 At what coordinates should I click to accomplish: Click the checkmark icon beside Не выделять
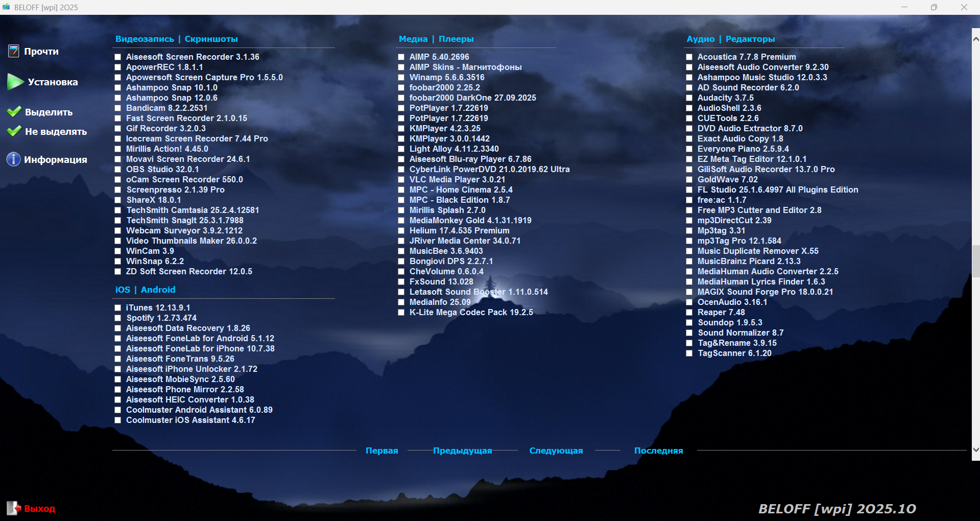(x=14, y=131)
